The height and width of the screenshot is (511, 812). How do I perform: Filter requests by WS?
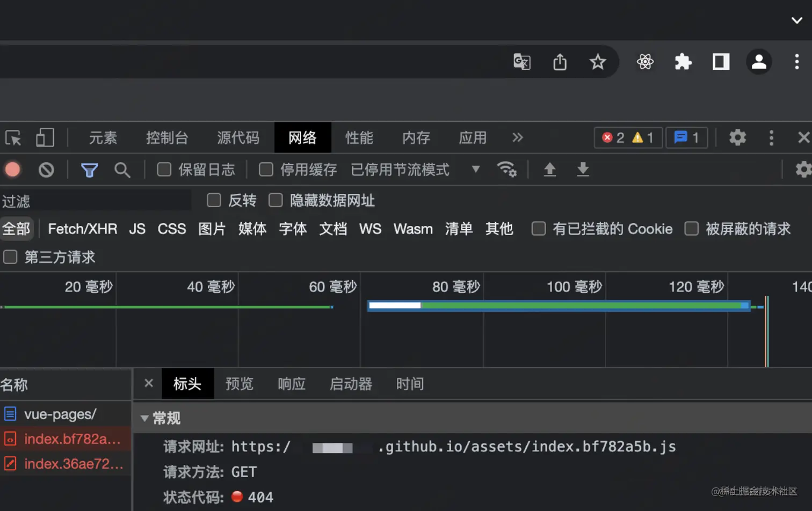point(370,229)
